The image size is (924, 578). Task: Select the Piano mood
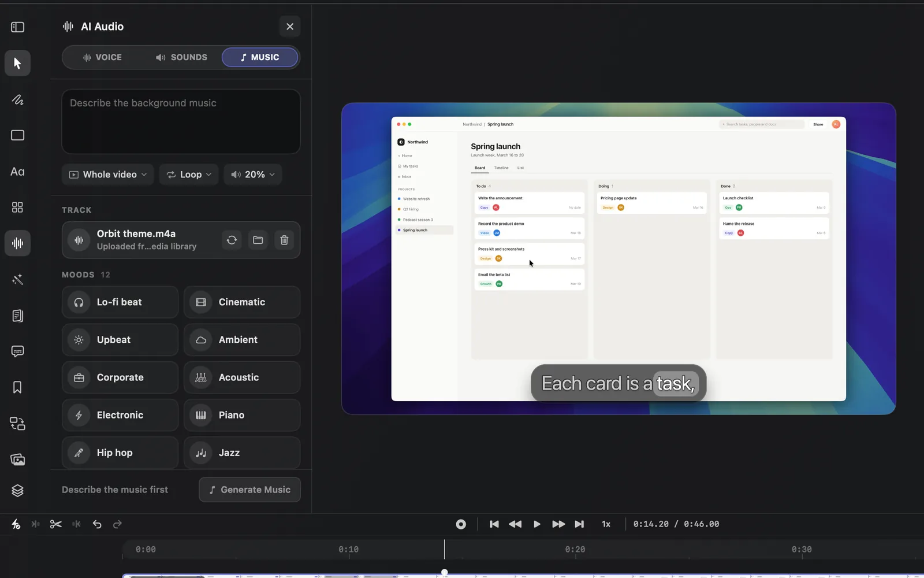point(242,415)
